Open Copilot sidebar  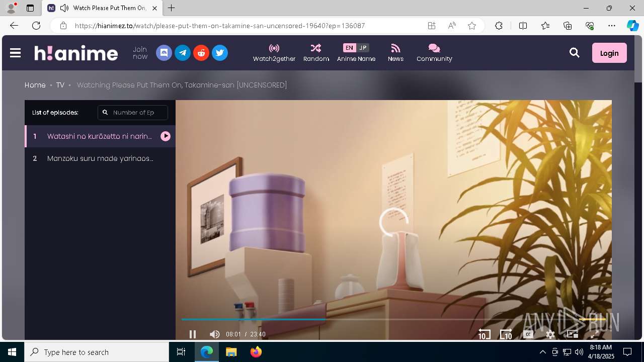[x=632, y=26]
